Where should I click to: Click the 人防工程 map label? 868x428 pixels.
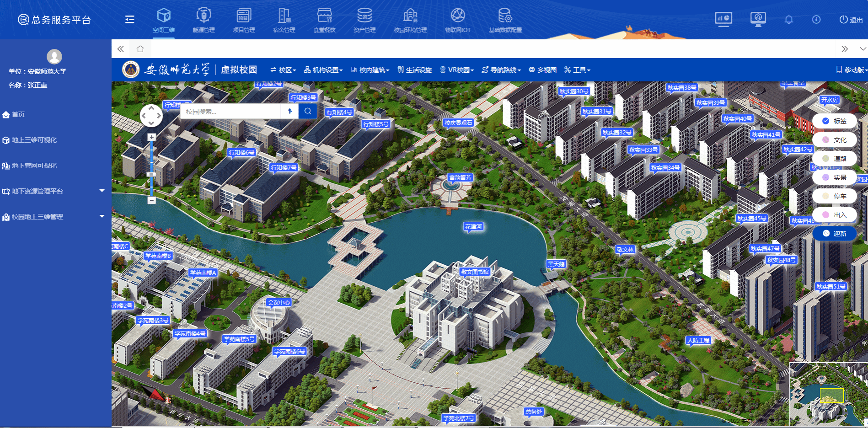point(698,340)
